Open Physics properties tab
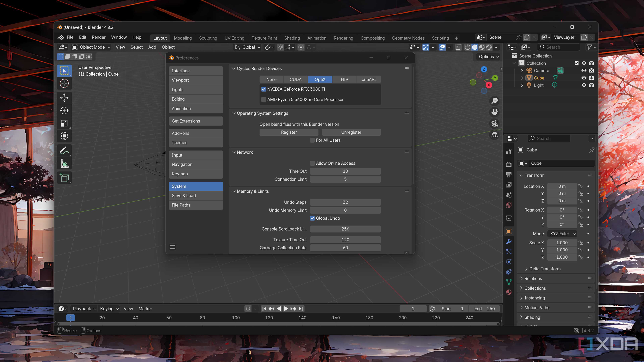Image resolution: width=644 pixels, height=362 pixels. tap(509, 262)
